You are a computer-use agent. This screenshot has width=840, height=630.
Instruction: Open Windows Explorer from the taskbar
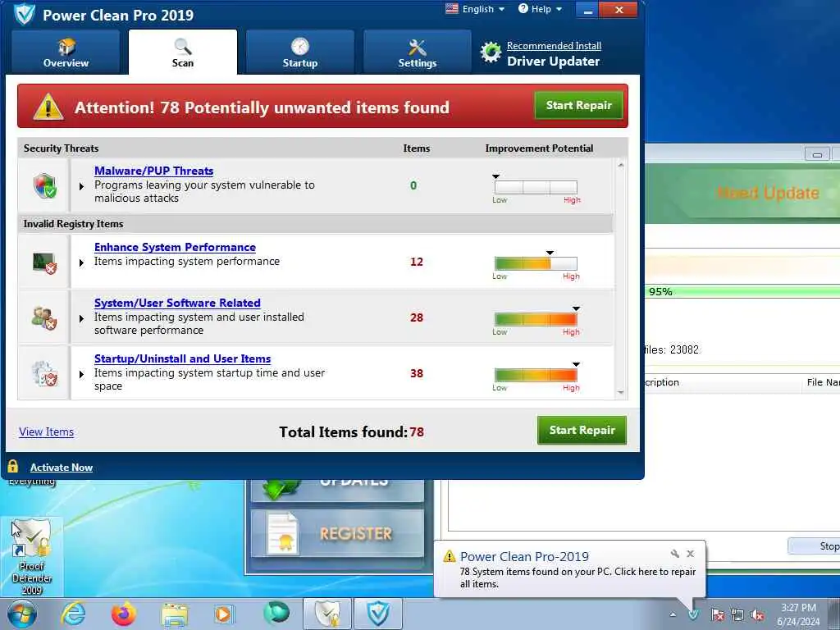tap(175, 614)
